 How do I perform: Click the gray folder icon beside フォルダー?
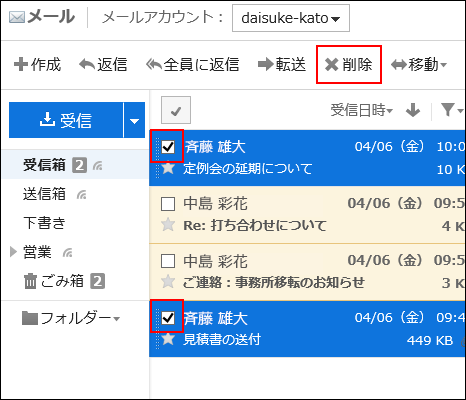pyautogui.click(x=30, y=318)
